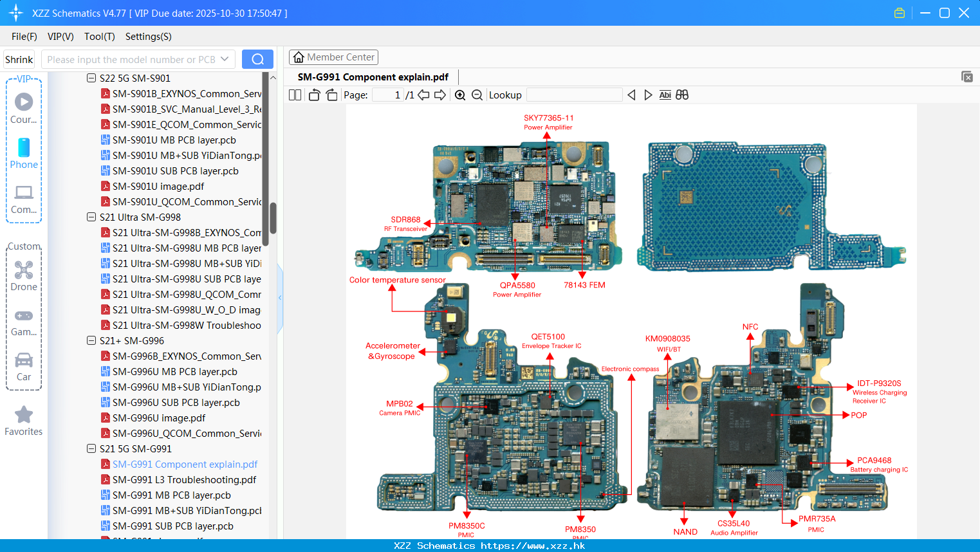Click the toolbox icon in title bar
The image size is (980, 552).
pos(900,13)
